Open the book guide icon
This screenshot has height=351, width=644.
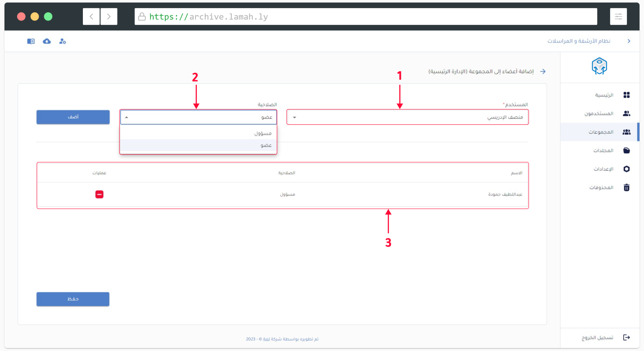click(x=31, y=41)
